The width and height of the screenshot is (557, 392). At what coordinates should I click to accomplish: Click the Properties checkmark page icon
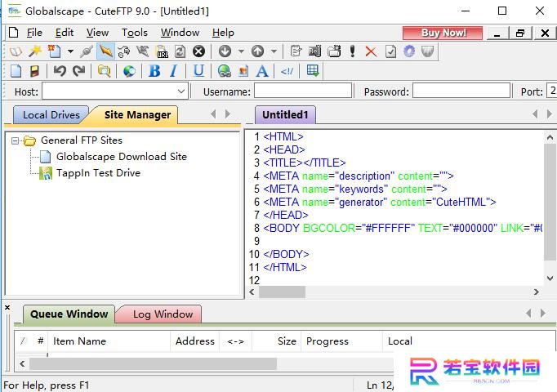click(x=390, y=51)
